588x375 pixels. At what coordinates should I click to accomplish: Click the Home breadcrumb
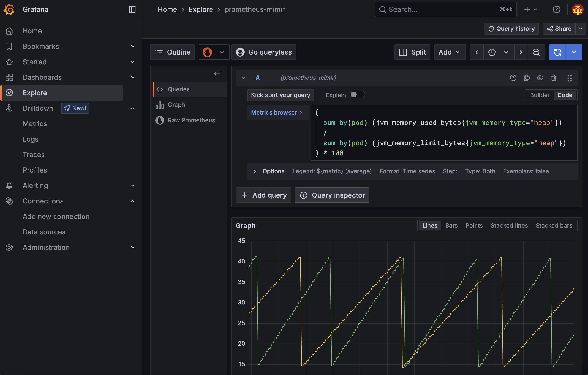167,9
